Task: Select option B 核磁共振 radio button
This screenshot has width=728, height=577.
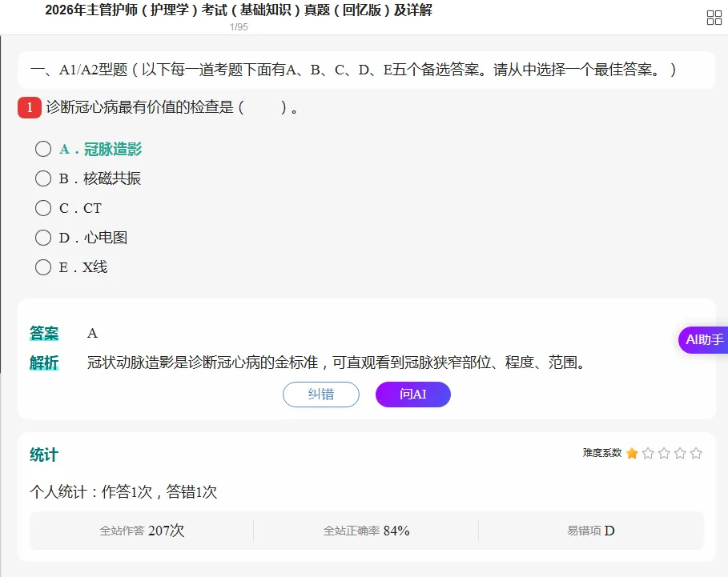Action: [43, 178]
